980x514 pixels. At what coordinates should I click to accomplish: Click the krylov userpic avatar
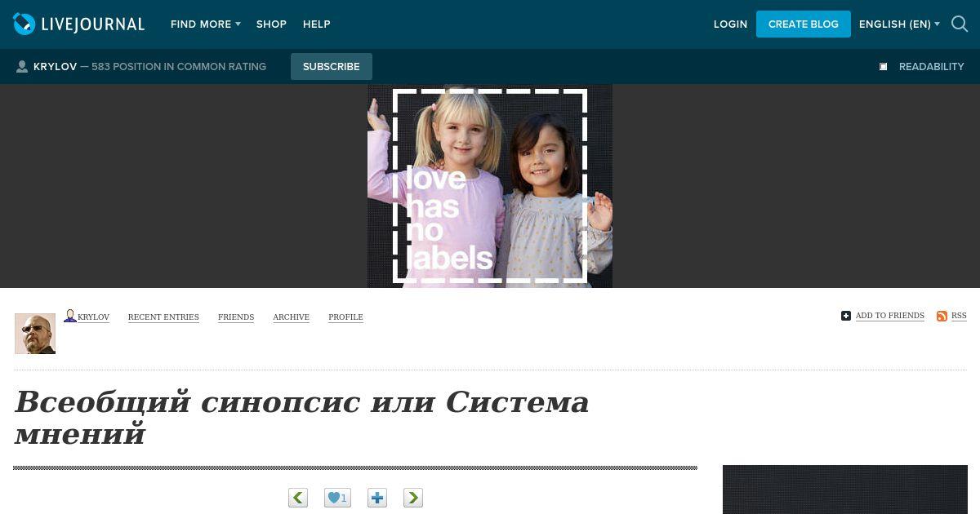tap(35, 334)
